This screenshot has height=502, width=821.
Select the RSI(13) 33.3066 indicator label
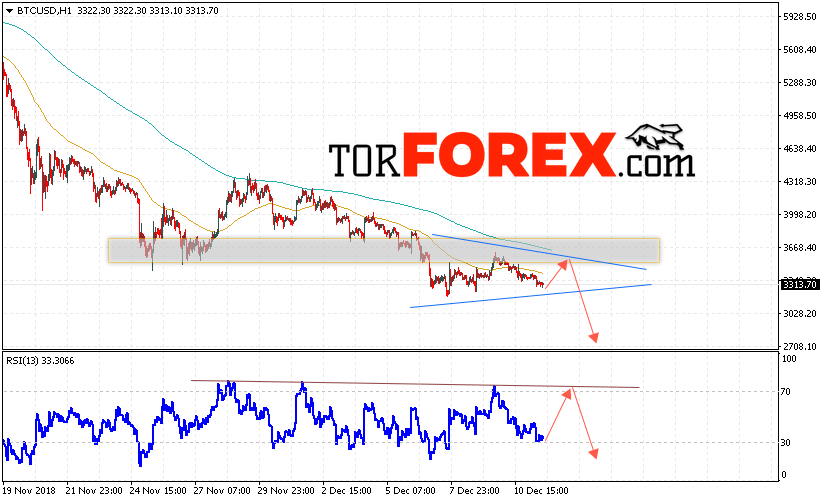pyautogui.click(x=40, y=361)
